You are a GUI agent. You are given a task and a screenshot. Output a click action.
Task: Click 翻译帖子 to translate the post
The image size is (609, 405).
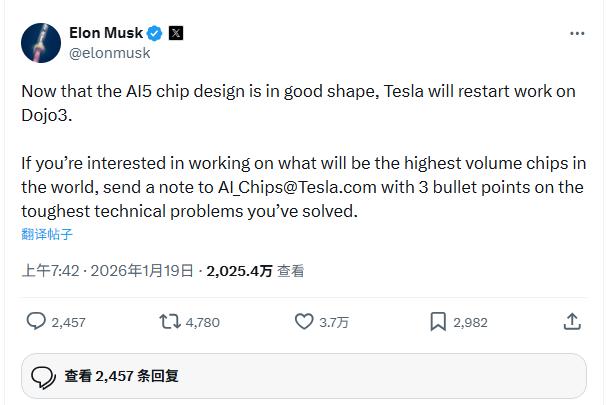(47, 234)
